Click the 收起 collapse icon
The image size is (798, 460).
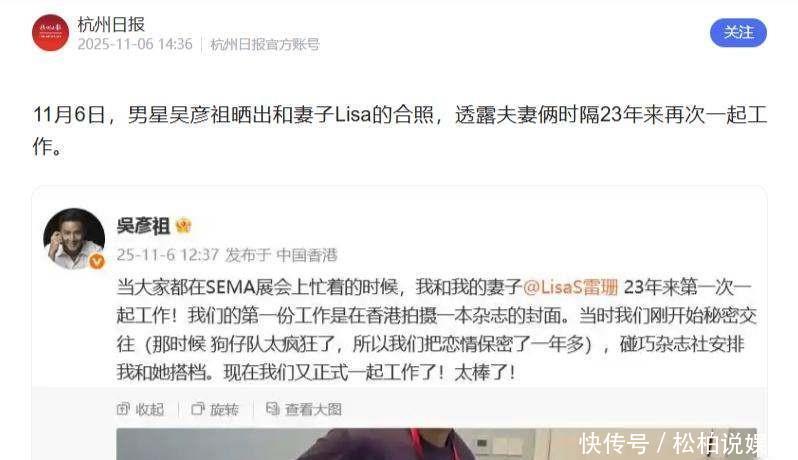point(123,409)
